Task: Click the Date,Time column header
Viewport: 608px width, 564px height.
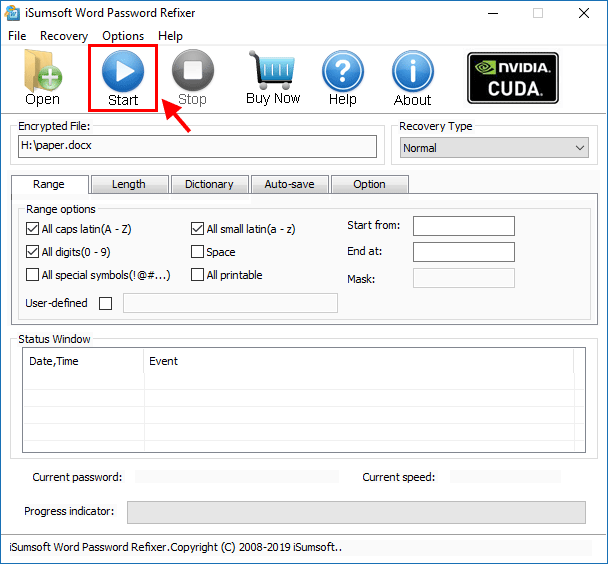Action: [83, 361]
